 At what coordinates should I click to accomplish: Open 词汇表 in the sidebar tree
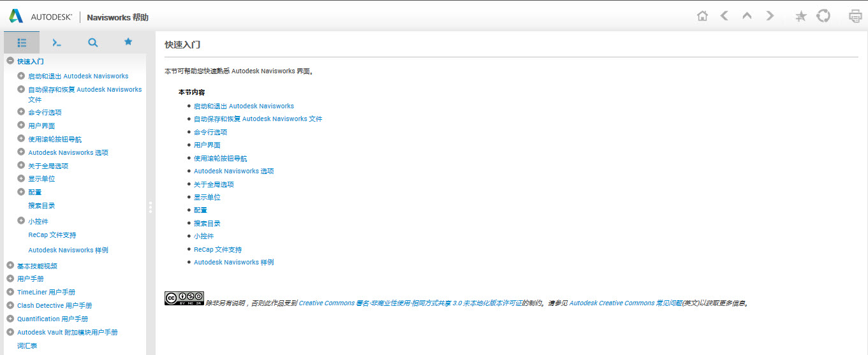point(27,345)
